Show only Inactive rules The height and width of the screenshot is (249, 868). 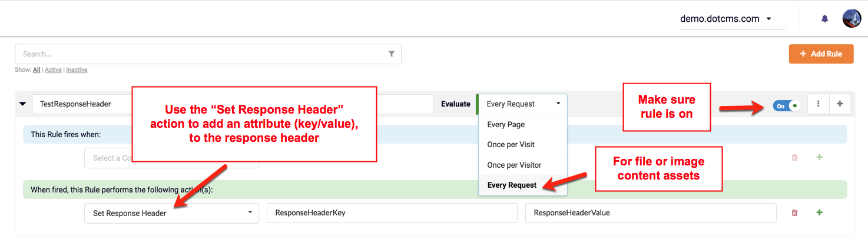(77, 70)
